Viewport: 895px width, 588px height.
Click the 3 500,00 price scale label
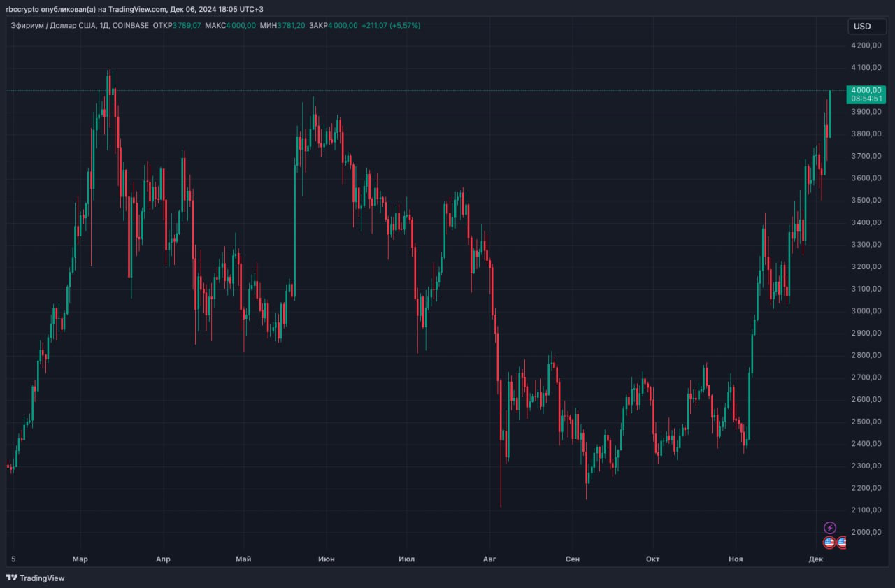[x=866, y=201]
